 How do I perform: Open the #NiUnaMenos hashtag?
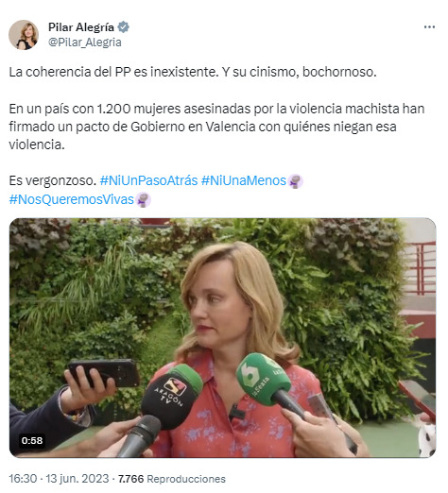[x=244, y=181]
